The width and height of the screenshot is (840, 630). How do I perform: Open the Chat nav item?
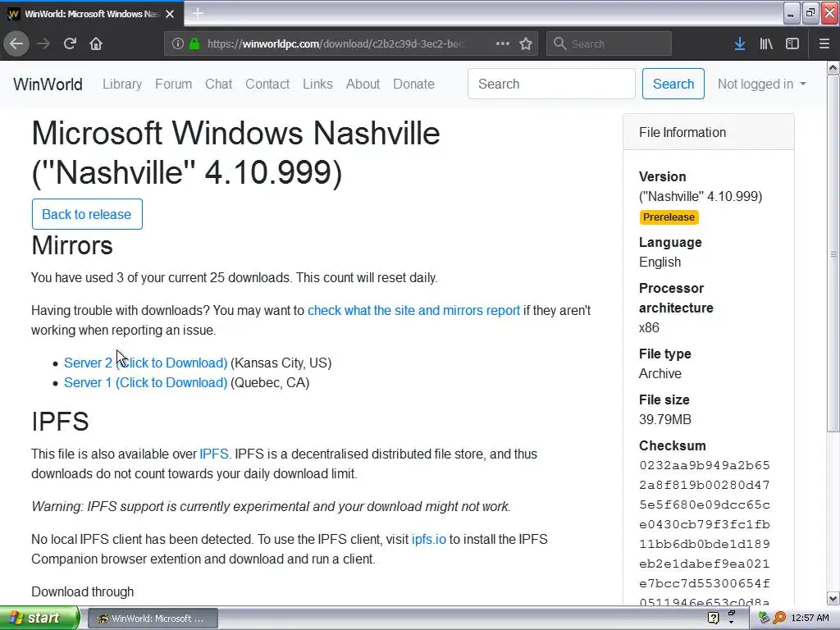click(x=218, y=84)
